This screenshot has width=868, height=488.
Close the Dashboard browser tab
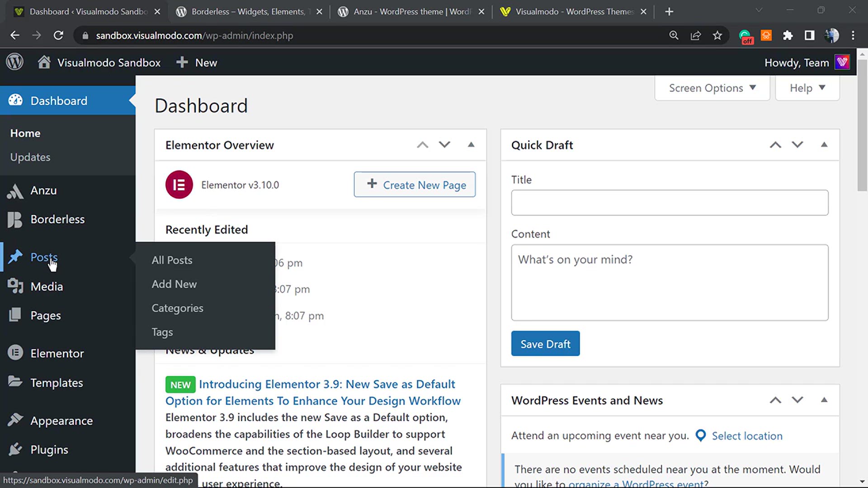(x=157, y=12)
